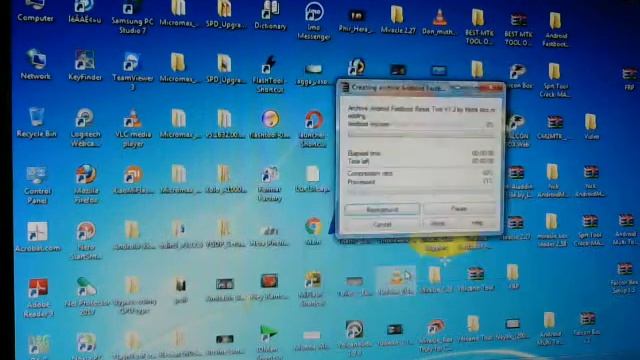Viewport: 640px width, 360px height.
Task: Select the Xiaomi Flash shortcut icon
Action: 133,180
